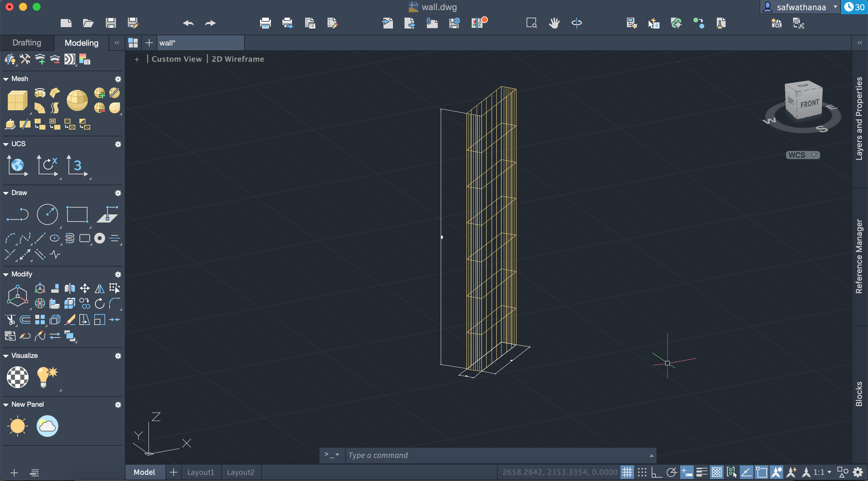Collapse the Visualize panel
This screenshot has height=481, width=868.
coord(6,356)
